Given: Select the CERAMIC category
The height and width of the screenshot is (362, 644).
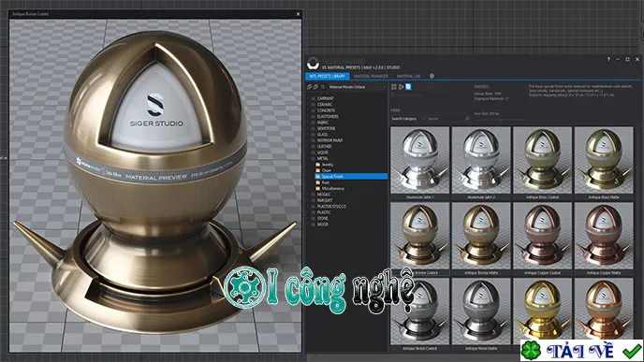Looking at the screenshot, I should pyautogui.click(x=325, y=105).
